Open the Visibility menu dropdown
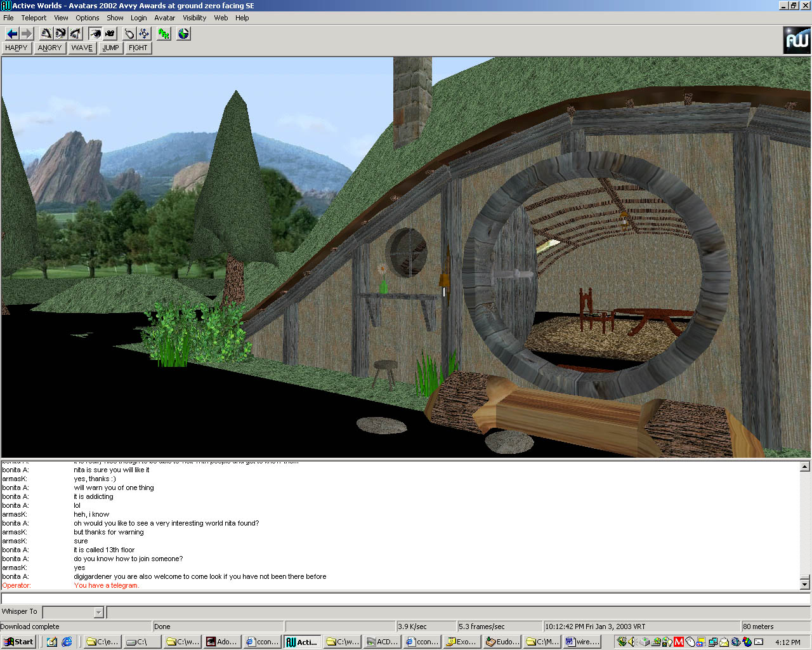The width and height of the screenshot is (812, 650). coord(194,18)
